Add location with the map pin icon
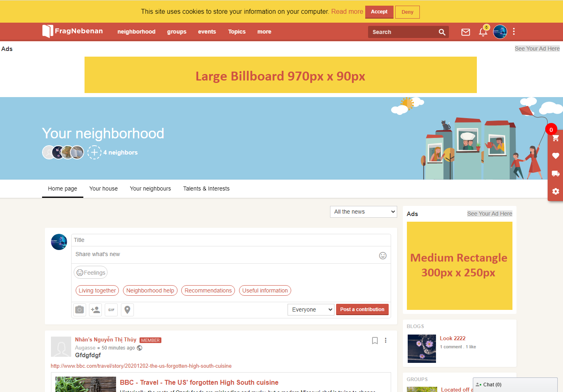563x392 pixels. point(127,310)
